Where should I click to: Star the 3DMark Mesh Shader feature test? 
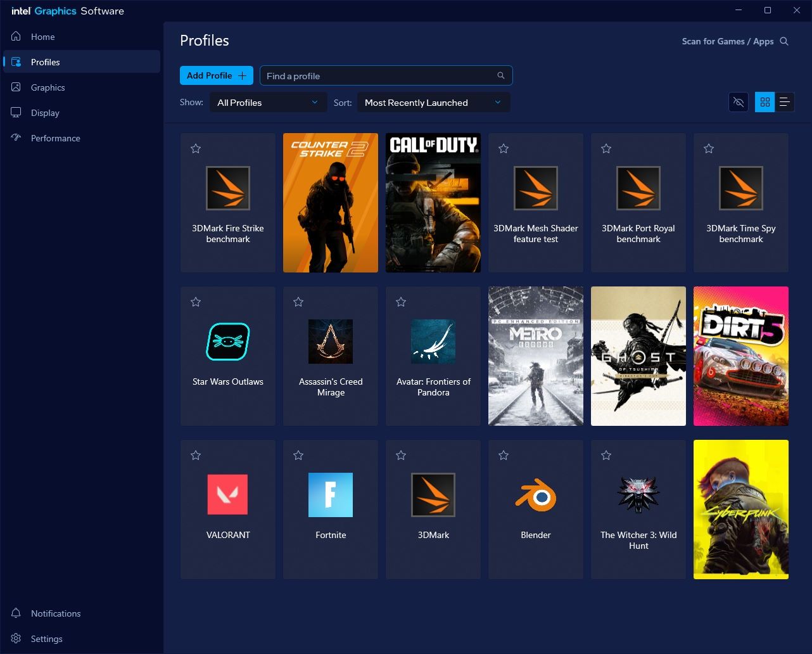pyautogui.click(x=504, y=148)
